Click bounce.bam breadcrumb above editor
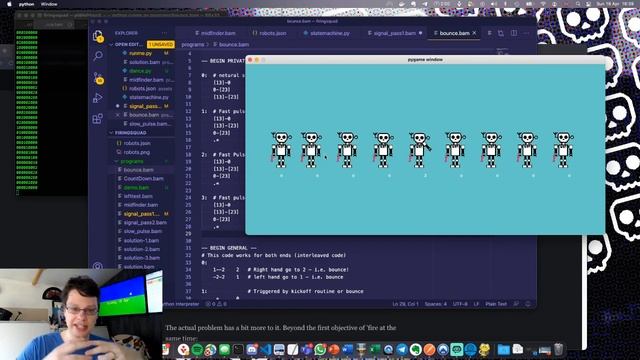Screen dimensions: 640x360 coord(234,44)
